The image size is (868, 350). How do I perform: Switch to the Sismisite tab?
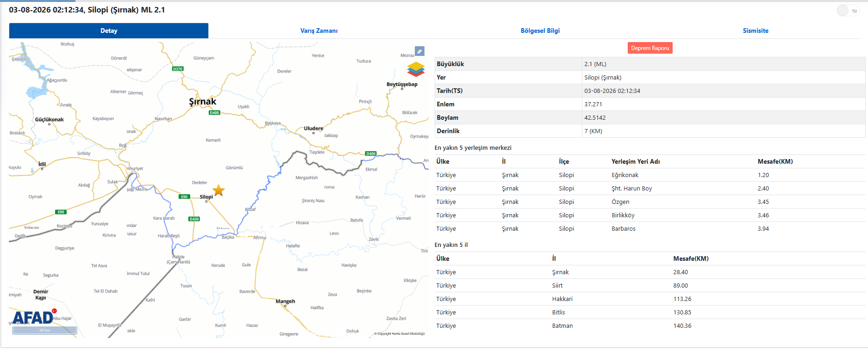click(x=756, y=31)
